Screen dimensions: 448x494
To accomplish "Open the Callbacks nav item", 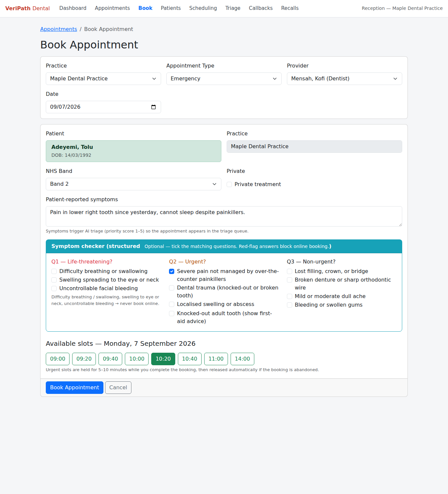I will click(x=261, y=8).
